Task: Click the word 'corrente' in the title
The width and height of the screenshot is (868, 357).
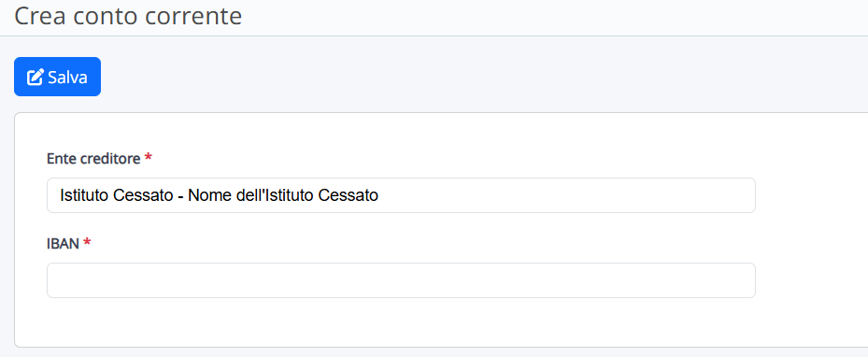Action: point(193,16)
